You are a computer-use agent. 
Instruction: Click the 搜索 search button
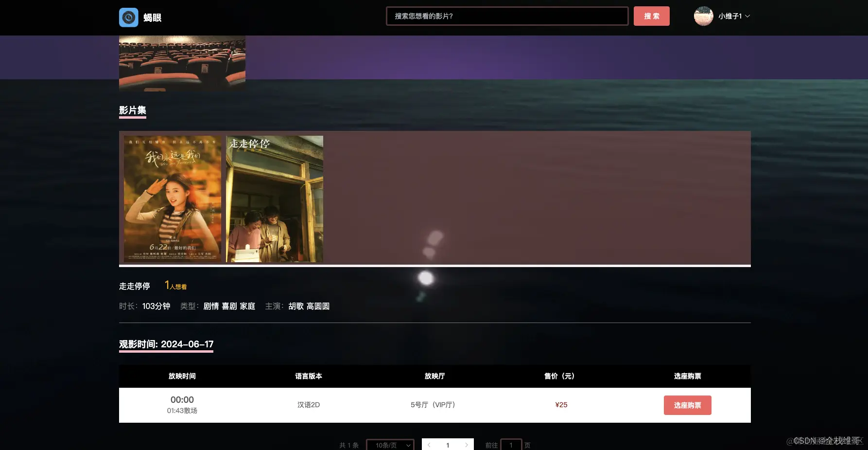tap(651, 16)
